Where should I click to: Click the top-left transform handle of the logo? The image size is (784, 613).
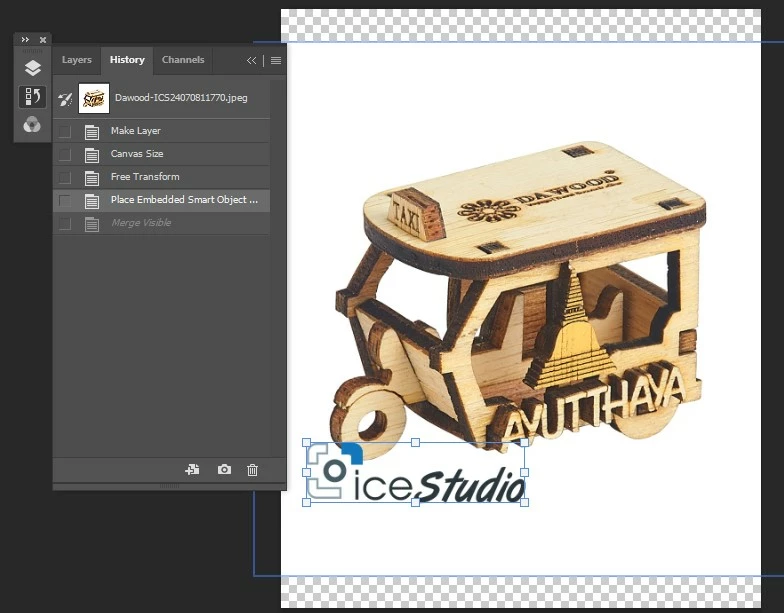(306, 442)
